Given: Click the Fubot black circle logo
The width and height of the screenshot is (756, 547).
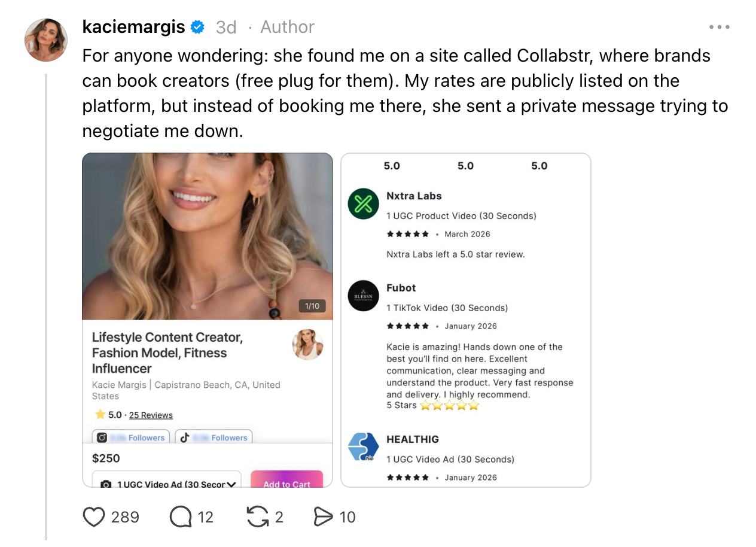Looking at the screenshot, I should point(364,296).
